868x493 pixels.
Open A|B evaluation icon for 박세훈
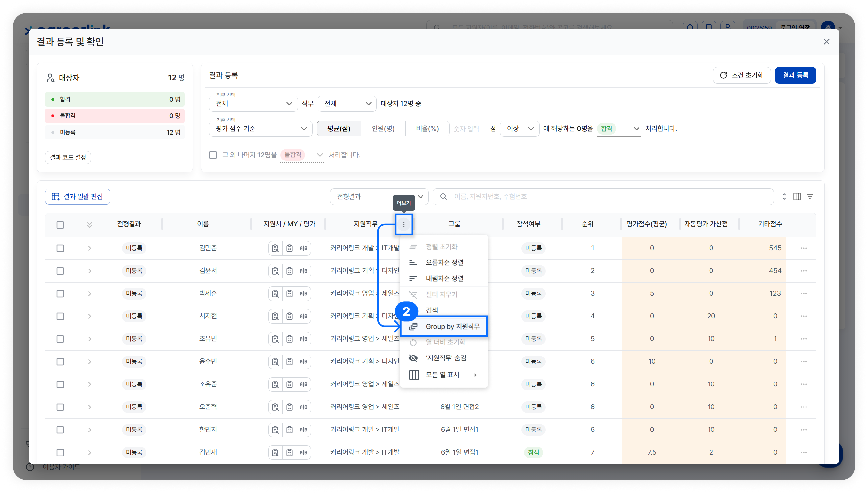point(303,294)
